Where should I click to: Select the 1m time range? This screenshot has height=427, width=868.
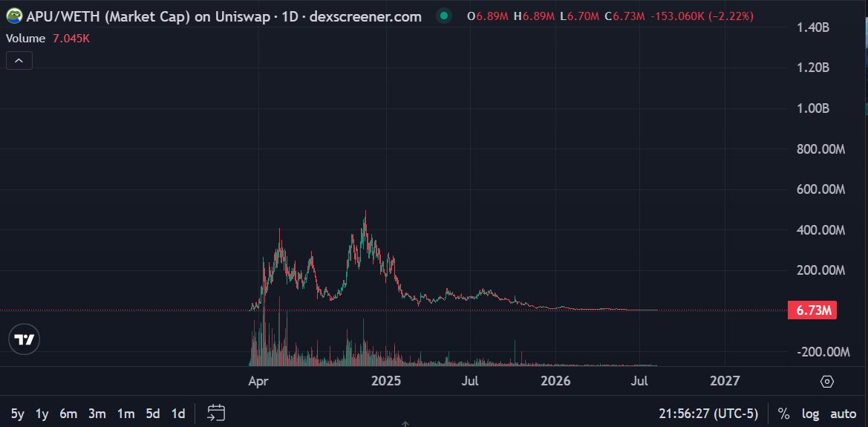tap(125, 413)
